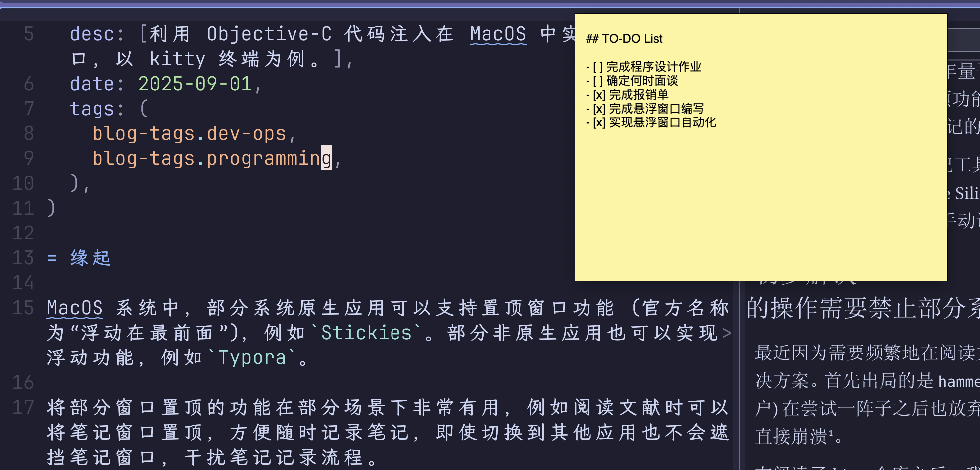Click the unchecked 完成程序设计作业 to-do item
Viewport: 980px width, 470px height.
[644, 67]
